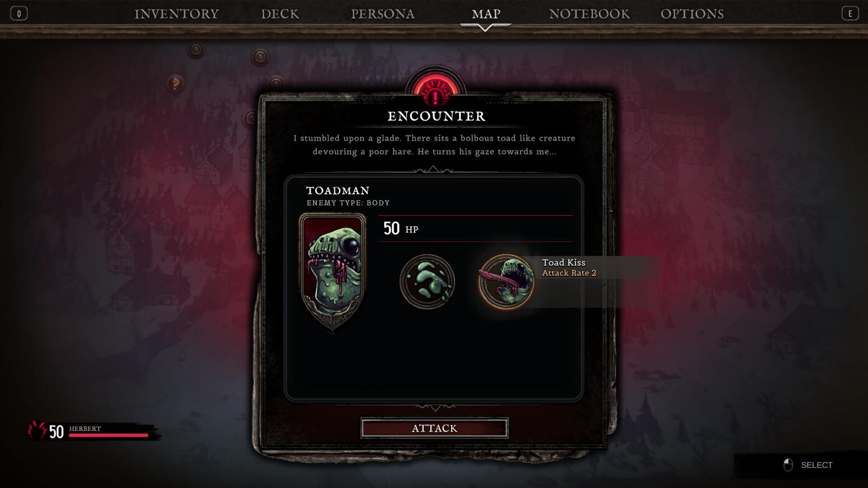Click the Q key shortcut icon

[19, 14]
